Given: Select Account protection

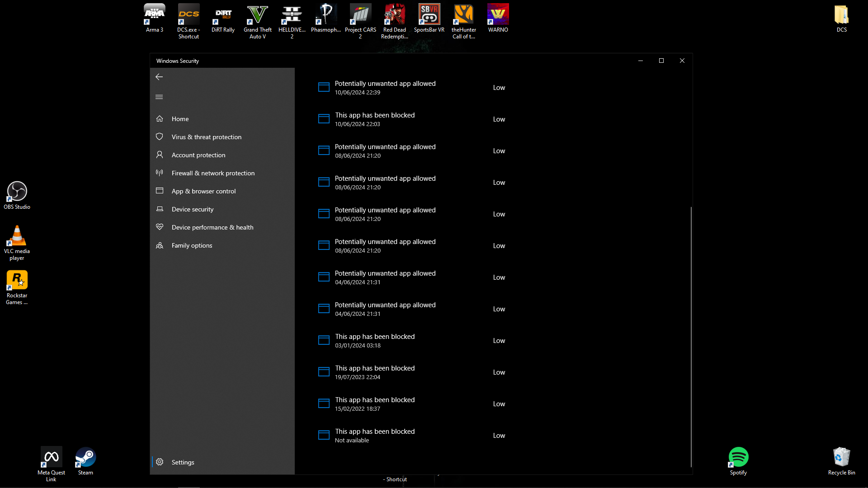Looking at the screenshot, I should [x=222, y=155].
